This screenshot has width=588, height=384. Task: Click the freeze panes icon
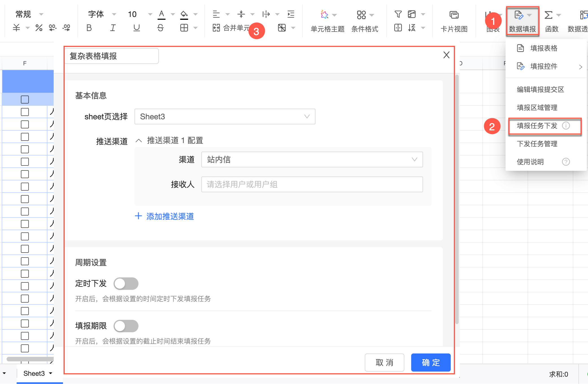398,28
